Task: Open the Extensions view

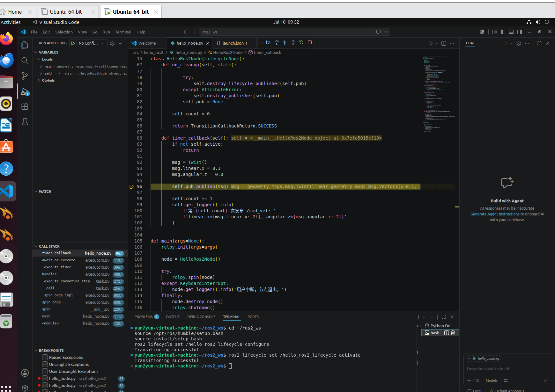Action: coord(25,106)
